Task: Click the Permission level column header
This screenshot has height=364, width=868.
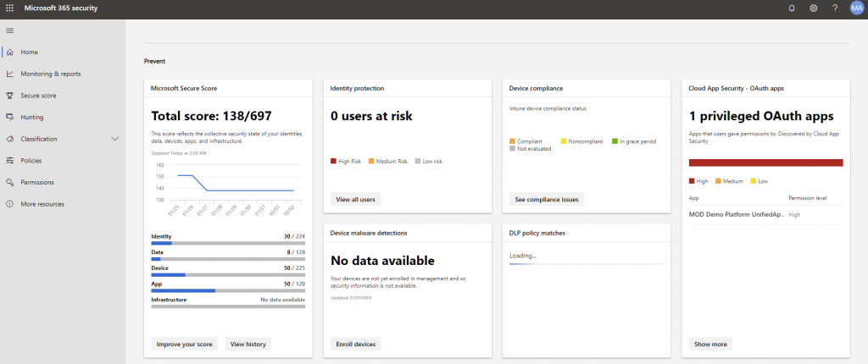Action: pyautogui.click(x=808, y=198)
